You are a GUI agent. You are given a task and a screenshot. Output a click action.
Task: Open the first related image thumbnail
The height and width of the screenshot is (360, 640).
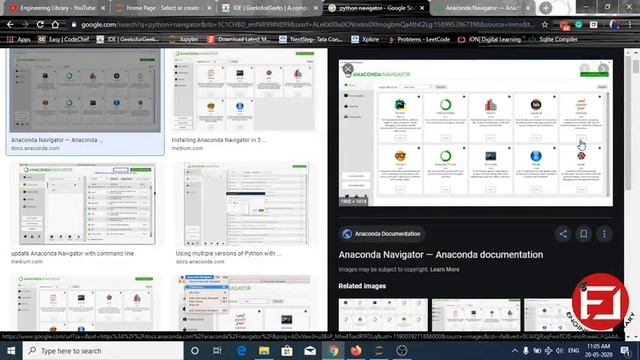(383, 314)
